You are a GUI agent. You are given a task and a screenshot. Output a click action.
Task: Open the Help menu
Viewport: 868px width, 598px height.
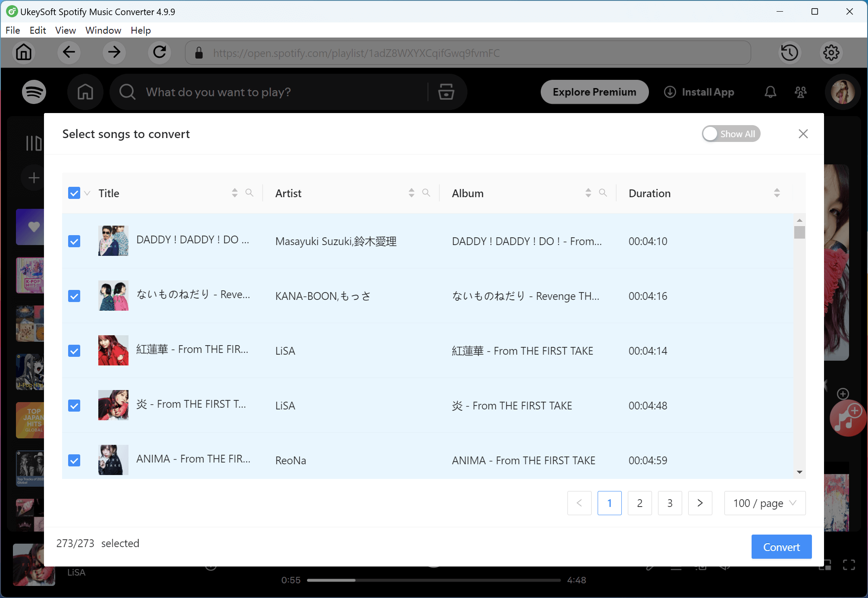pos(140,30)
